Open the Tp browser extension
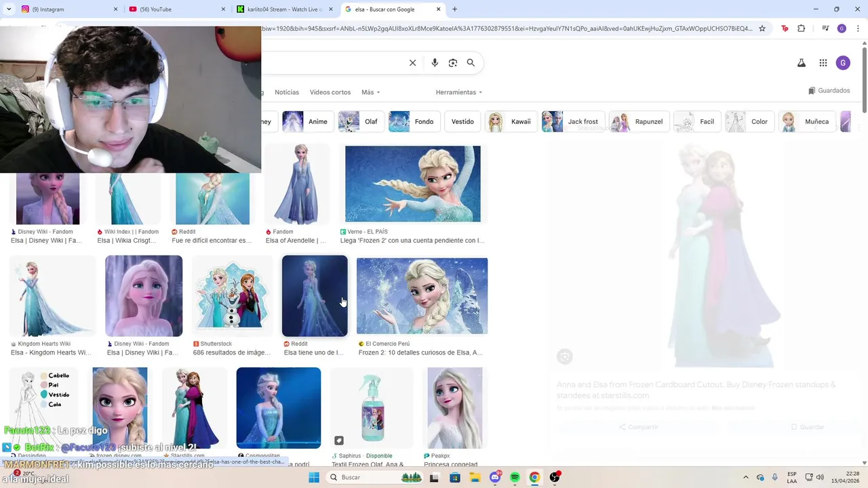 pyautogui.click(x=785, y=28)
